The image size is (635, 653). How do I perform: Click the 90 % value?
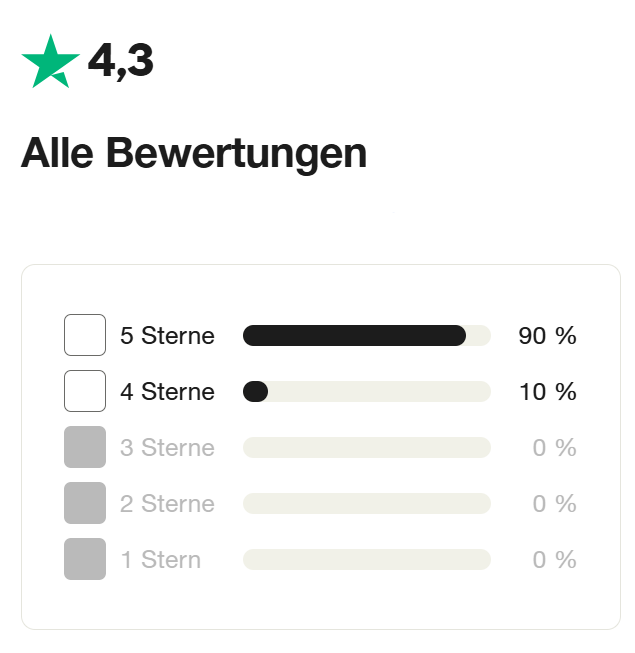point(547,336)
